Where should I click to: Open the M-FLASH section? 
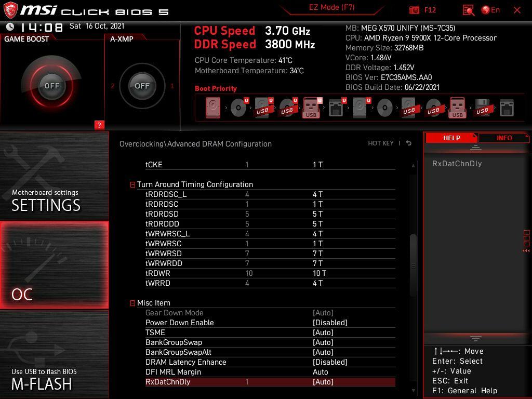54,355
